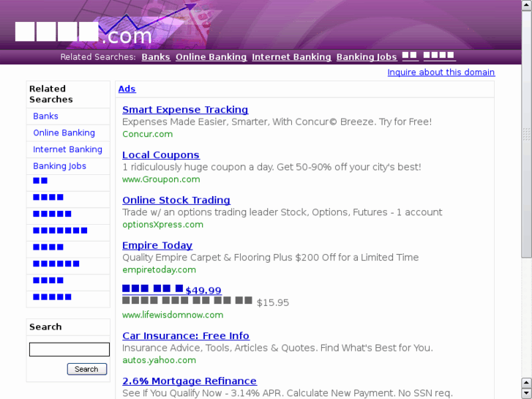Click the Ads heading link
The image size is (532, 399).
coord(127,89)
